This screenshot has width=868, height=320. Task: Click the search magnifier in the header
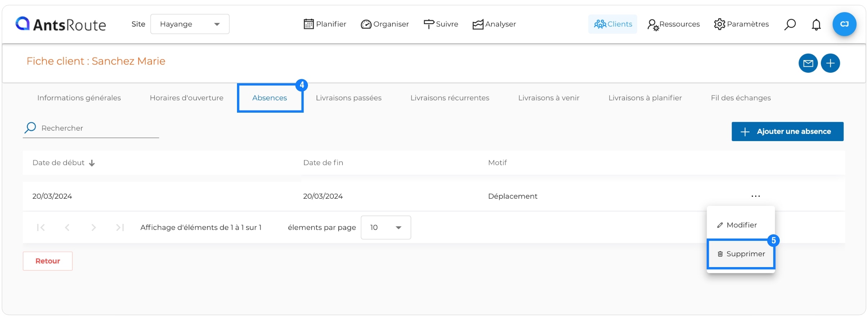pyautogui.click(x=790, y=24)
